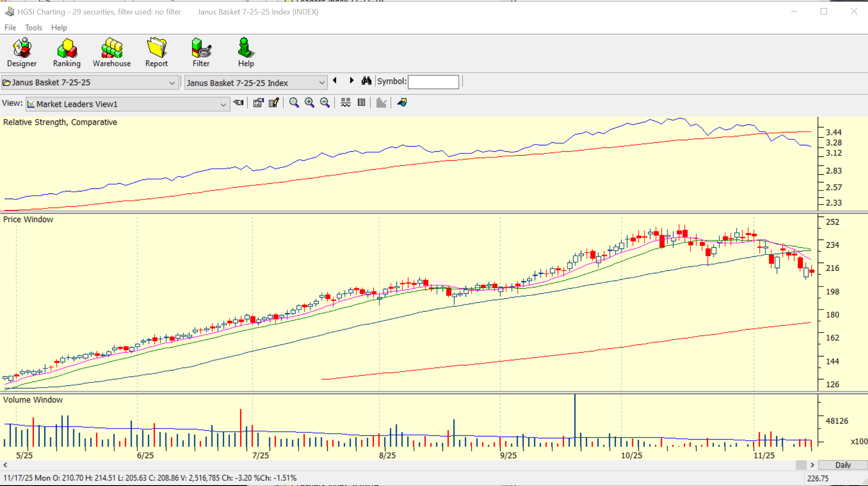Expand the Janus Basket 7-25-25 Index dropdown
The height and width of the screenshot is (486, 868).
321,83
